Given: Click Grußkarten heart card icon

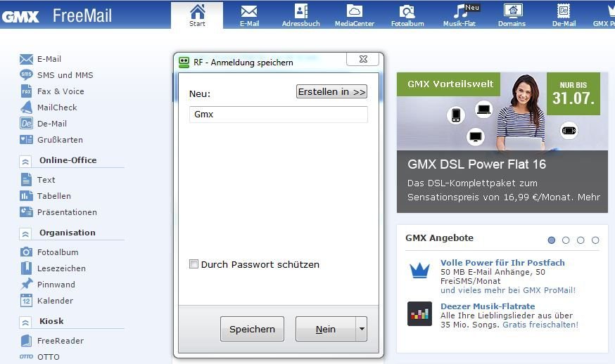Looking at the screenshot, I should coord(26,140).
